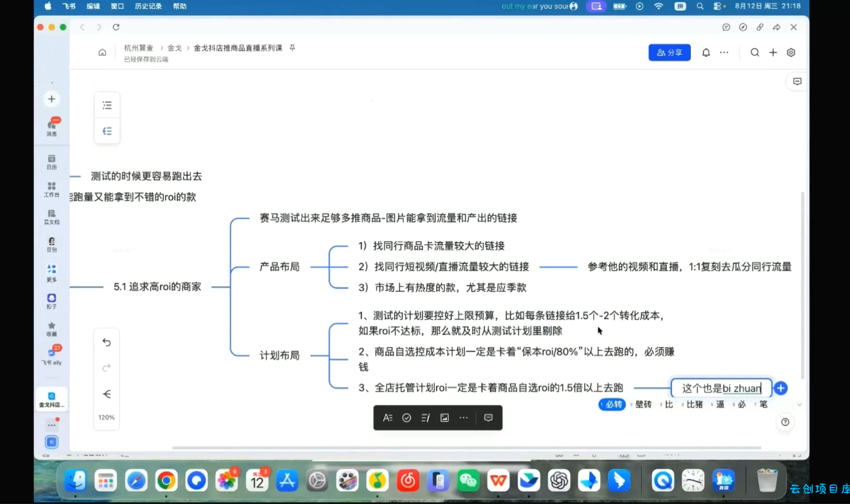Click the greyed redo arrow
Screen dimensions: 850x504
(106, 367)
